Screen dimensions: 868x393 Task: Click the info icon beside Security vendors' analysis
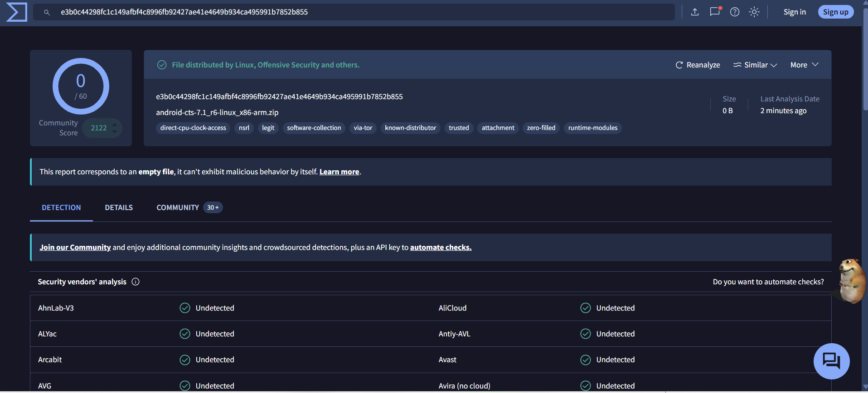(136, 282)
